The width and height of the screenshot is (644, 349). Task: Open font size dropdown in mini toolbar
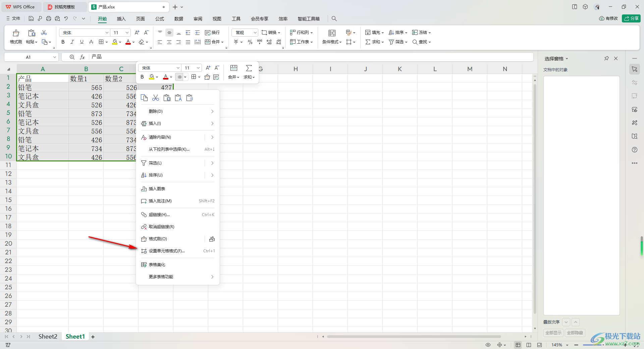tap(198, 68)
